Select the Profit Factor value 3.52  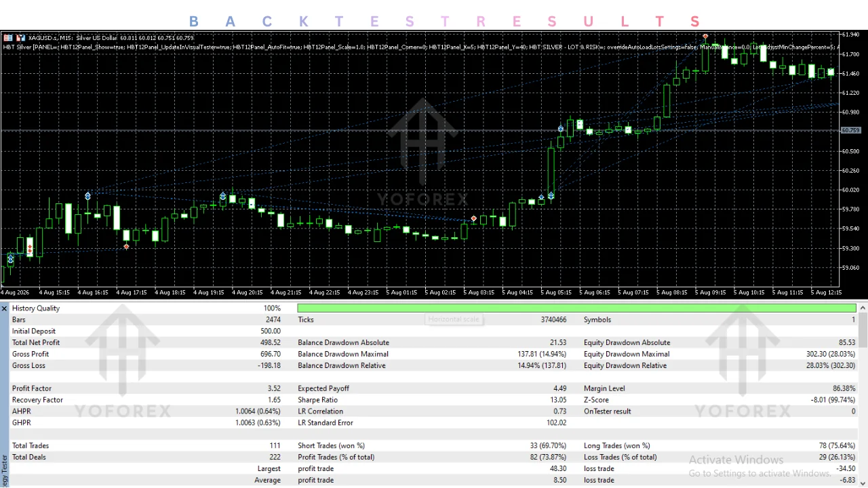pyautogui.click(x=274, y=389)
